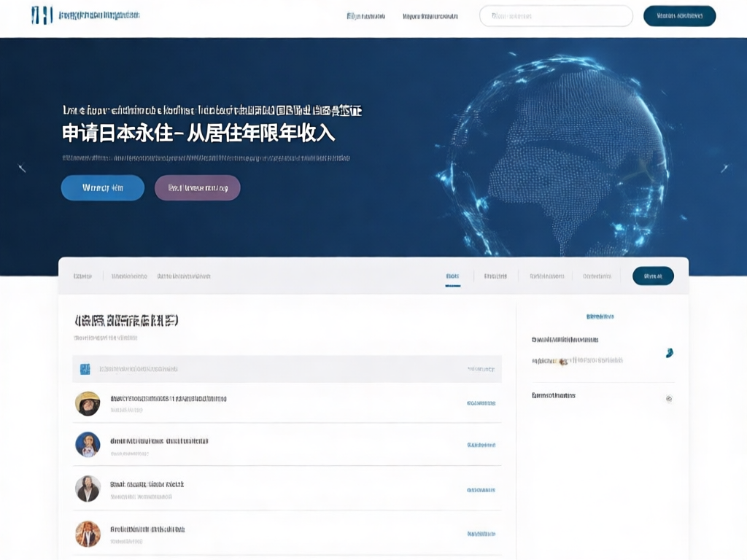
Task: Click the previous slide arrow on the banner
Action: pos(22,168)
